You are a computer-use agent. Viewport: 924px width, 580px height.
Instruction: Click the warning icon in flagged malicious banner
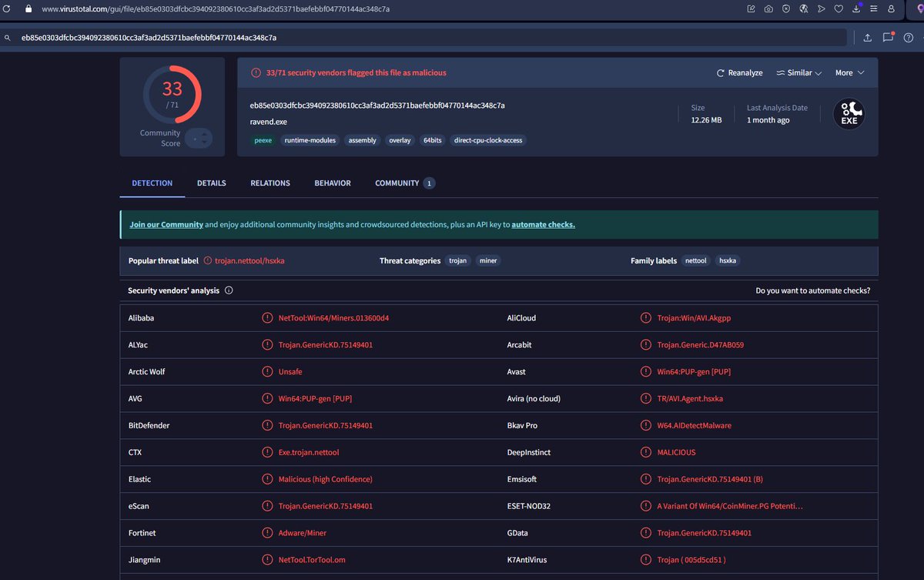click(x=256, y=72)
